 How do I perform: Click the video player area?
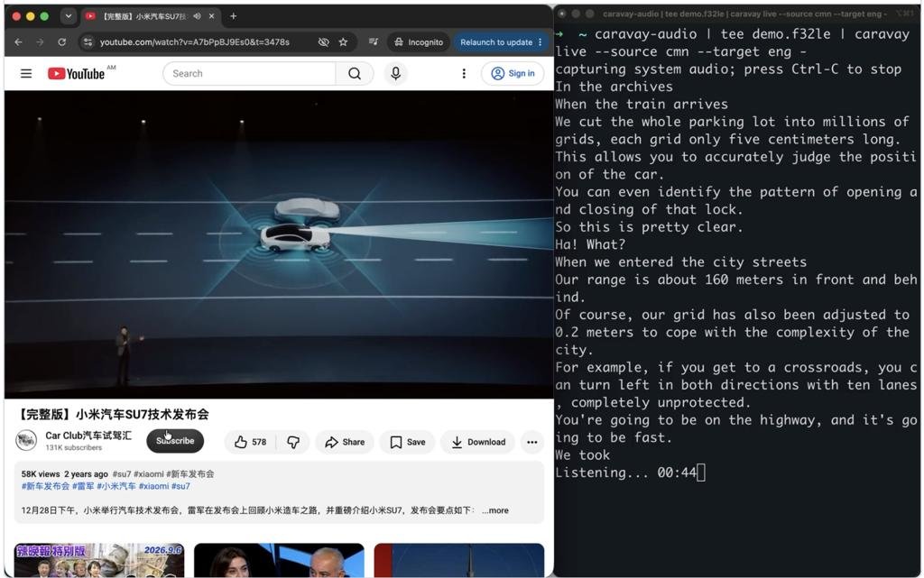279,245
